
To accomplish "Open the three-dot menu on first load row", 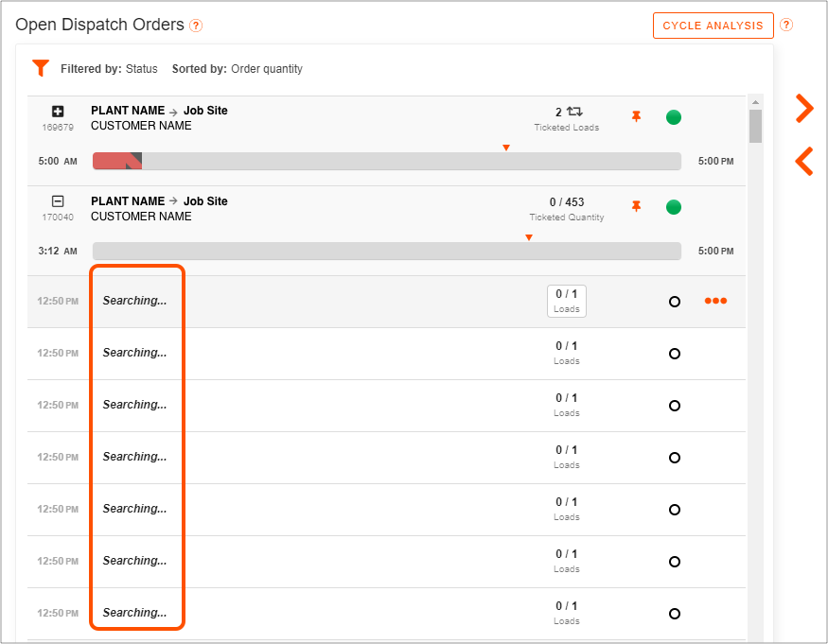I will pos(715,301).
